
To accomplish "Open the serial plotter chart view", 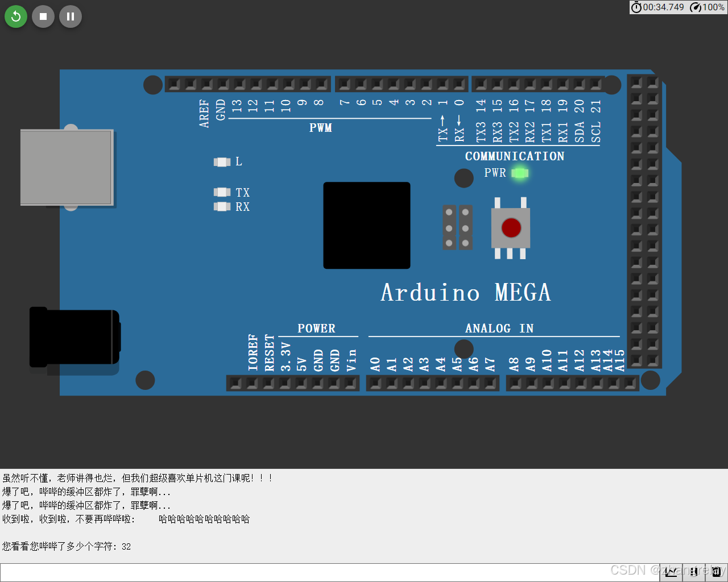I will tap(671, 572).
